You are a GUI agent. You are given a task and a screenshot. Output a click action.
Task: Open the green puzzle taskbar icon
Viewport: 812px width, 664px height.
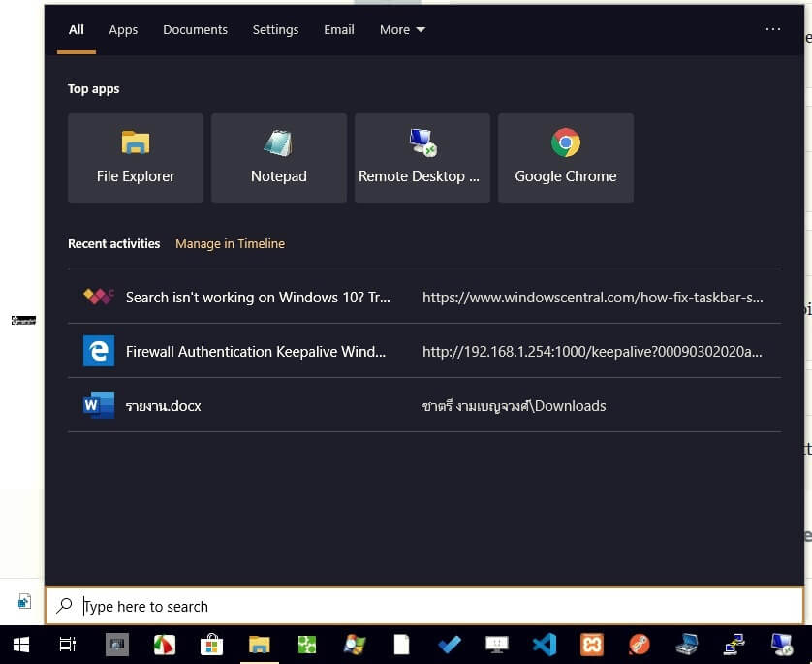pos(307,645)
